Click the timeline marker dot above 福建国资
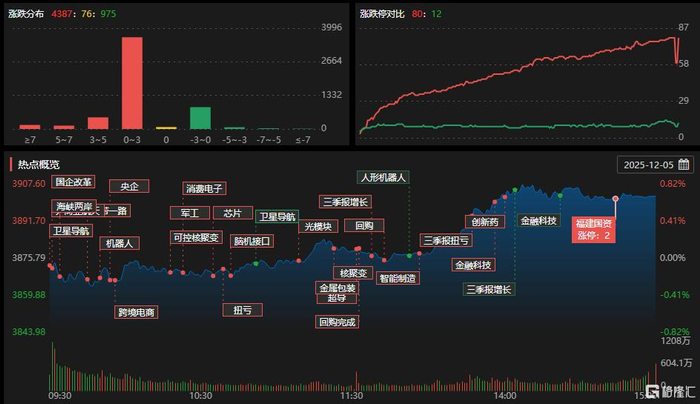This screenshot has width=700, height=404. point(615,198)
